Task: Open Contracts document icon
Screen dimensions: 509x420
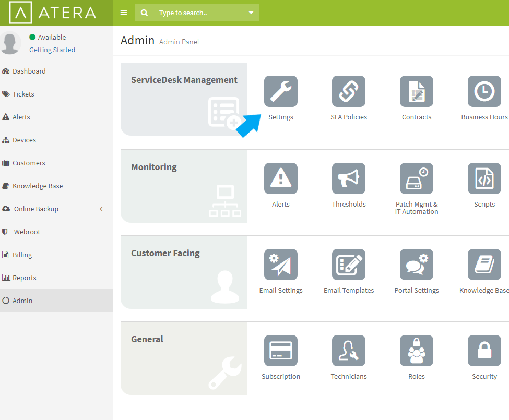Action: pos(417,91)
